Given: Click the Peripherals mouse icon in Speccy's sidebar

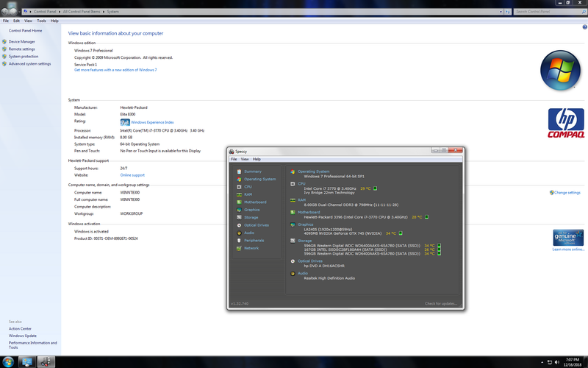Looking at the screenshot, I should click(239, 241).
